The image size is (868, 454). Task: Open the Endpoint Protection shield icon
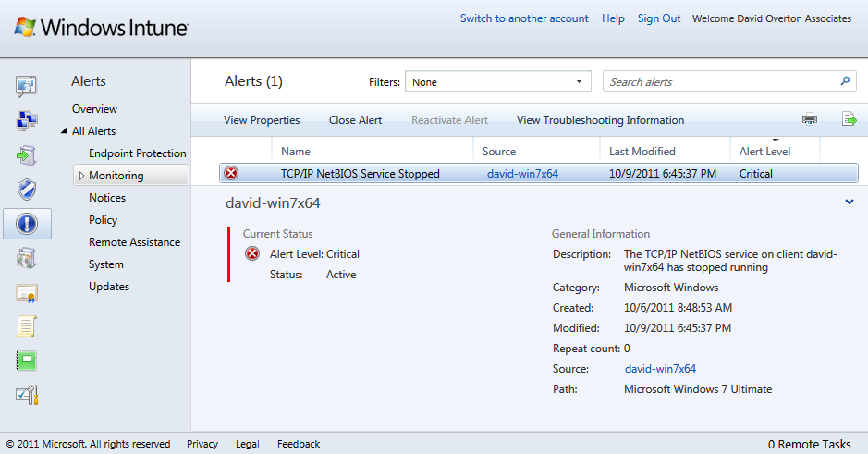tap(26, 190)
